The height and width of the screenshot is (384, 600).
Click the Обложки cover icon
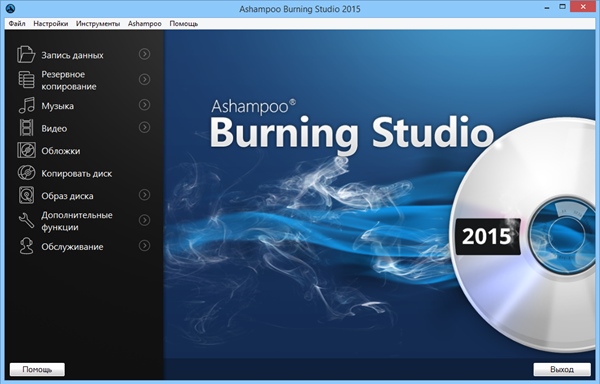pos(26,150)
